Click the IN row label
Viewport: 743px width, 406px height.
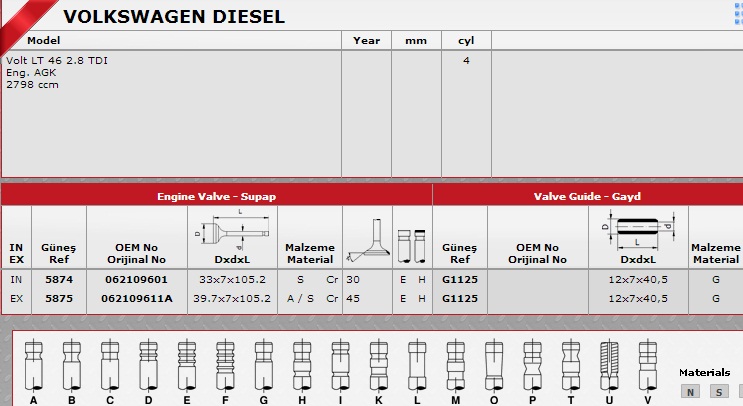tap(16, 280)
